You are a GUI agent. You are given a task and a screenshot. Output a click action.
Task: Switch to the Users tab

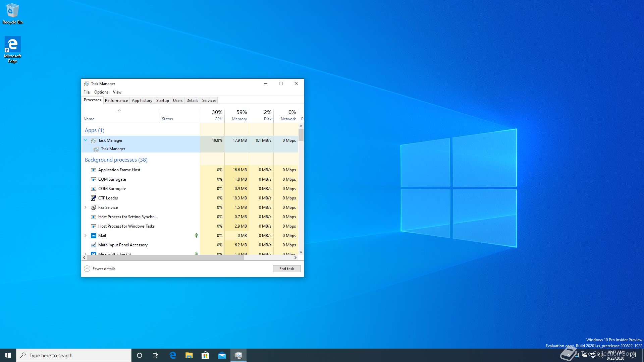coord(178,101)
